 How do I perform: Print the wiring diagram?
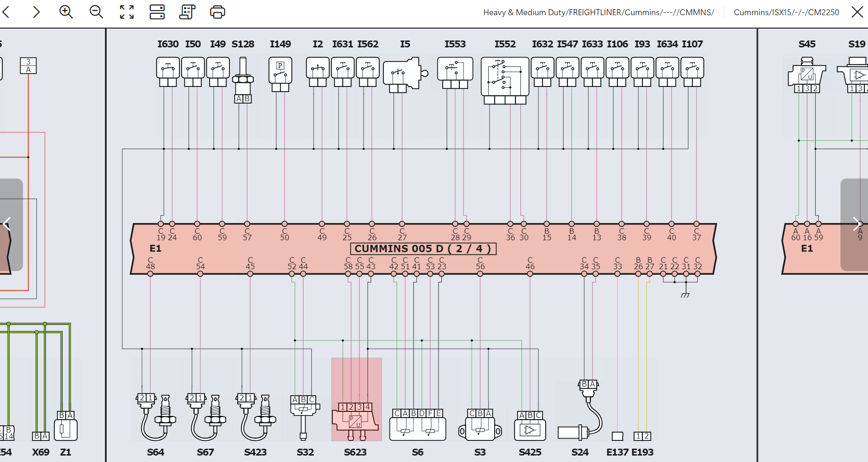pos(217,12)
